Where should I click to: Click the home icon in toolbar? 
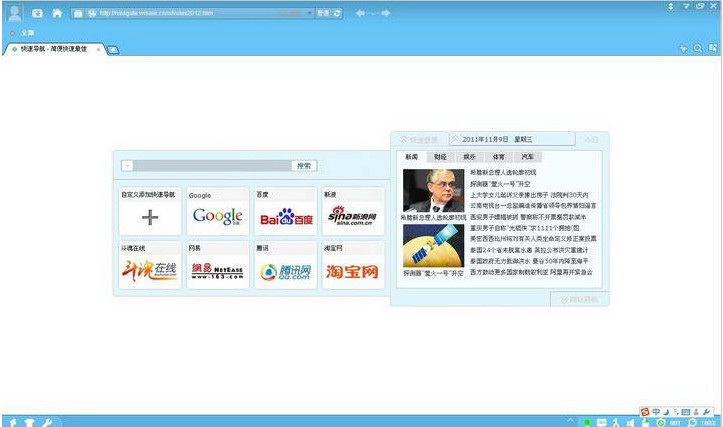(x=57, y=13)
